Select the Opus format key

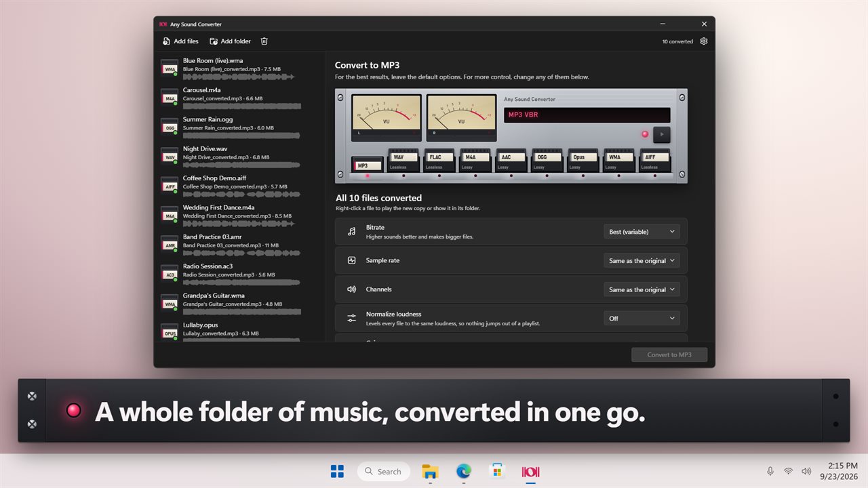[583, 161]
